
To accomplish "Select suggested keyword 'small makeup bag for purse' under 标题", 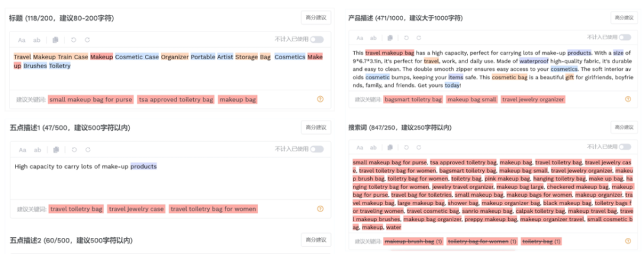I will coord(91,99).
